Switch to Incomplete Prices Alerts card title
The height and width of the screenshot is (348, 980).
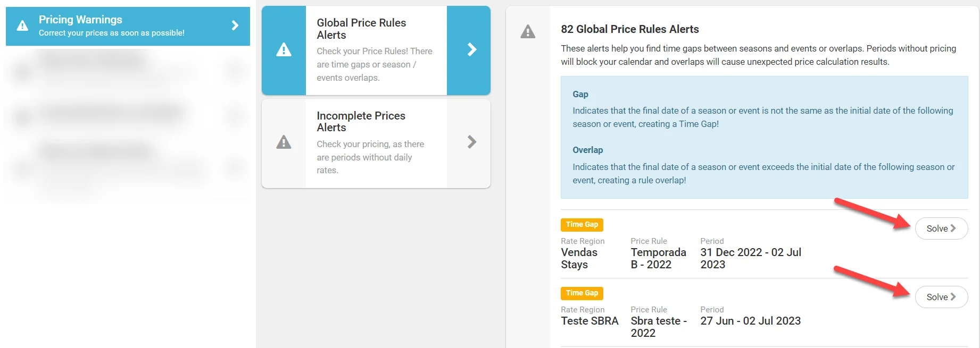point(361,122)
